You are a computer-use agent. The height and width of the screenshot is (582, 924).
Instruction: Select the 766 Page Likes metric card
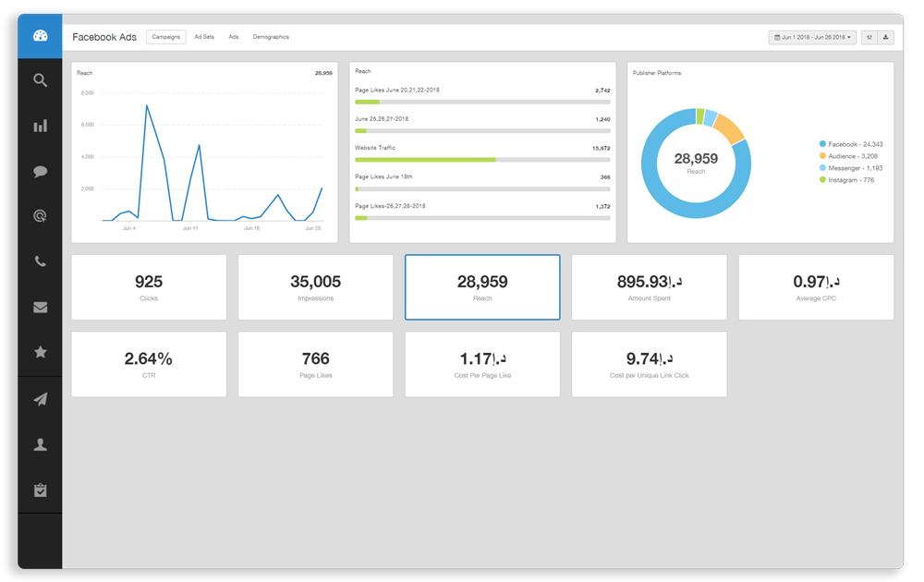pos(315,364)
